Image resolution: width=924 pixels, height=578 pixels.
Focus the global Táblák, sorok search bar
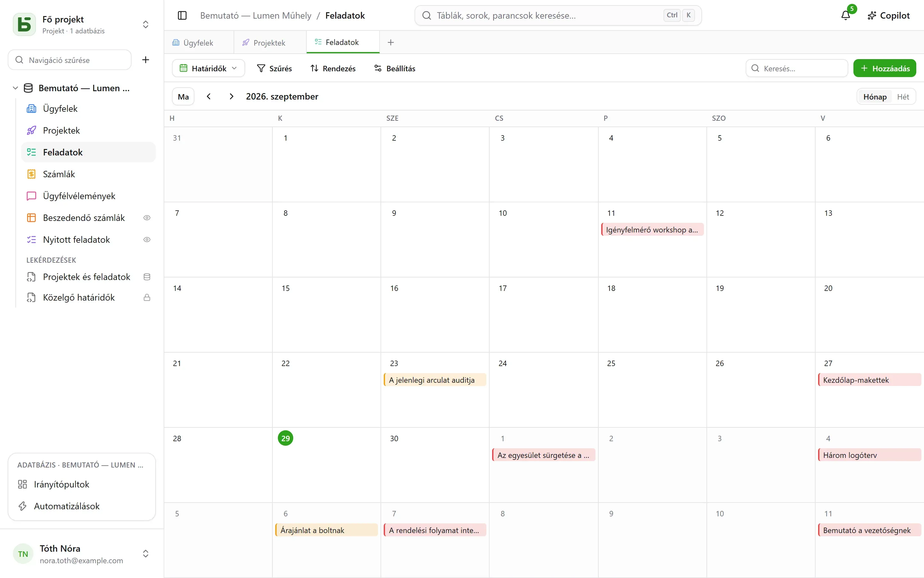tap(558, 15)
